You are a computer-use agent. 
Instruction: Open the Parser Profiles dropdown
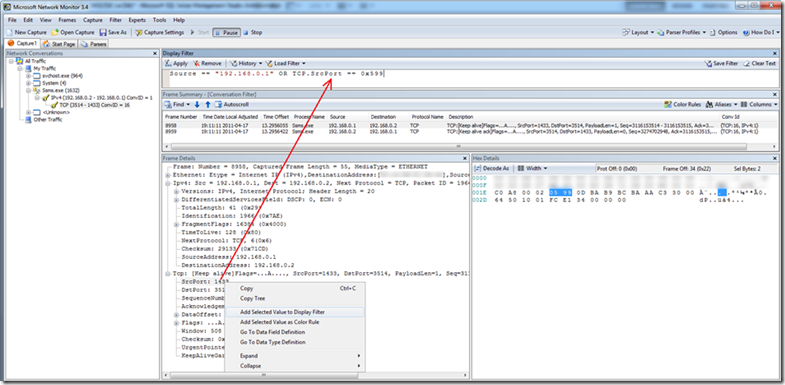tap(682, 33)
